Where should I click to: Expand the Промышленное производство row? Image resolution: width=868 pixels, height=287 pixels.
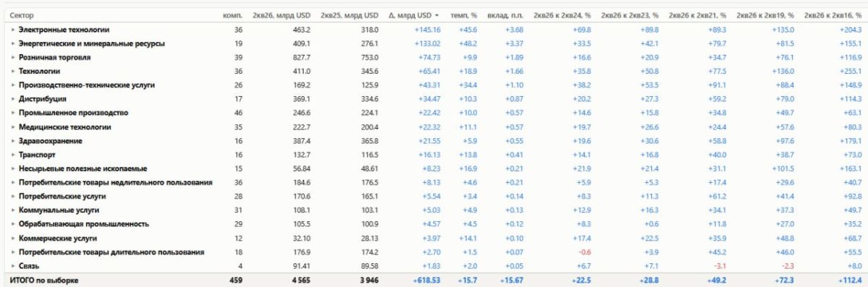click(12, 113)
